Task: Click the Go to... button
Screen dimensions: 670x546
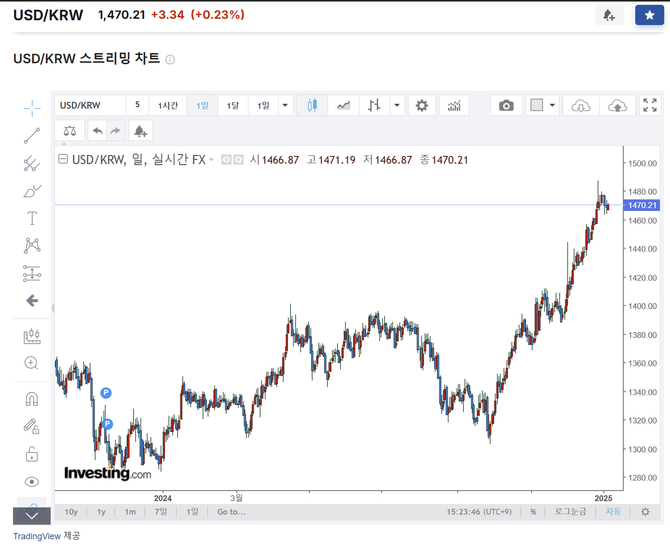Action: pyautogui.click(x=231, y=512)
